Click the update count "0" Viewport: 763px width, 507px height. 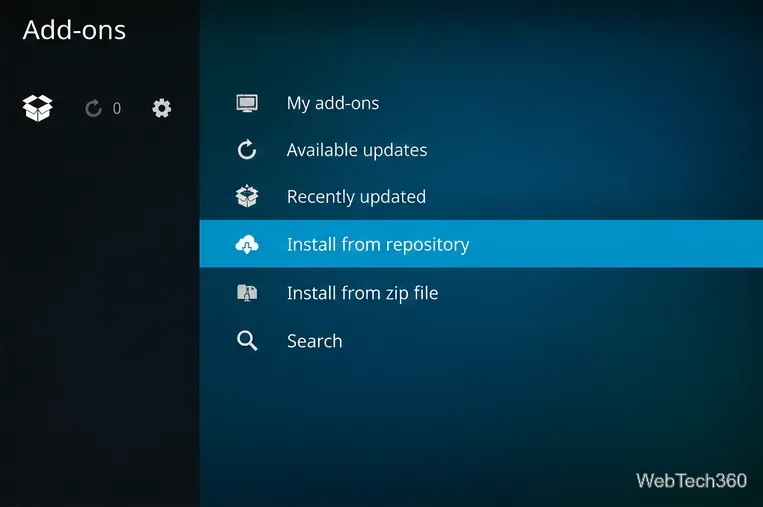(117, 108)
